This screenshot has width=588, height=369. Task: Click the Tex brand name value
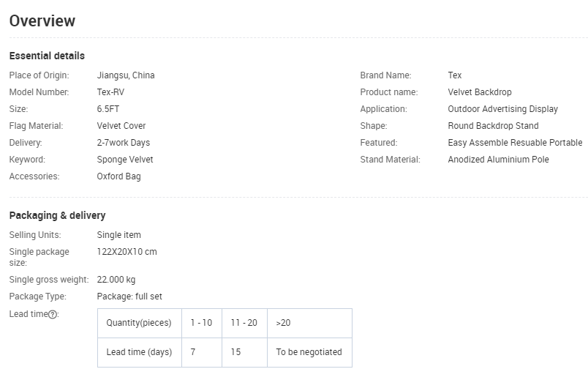455,75
